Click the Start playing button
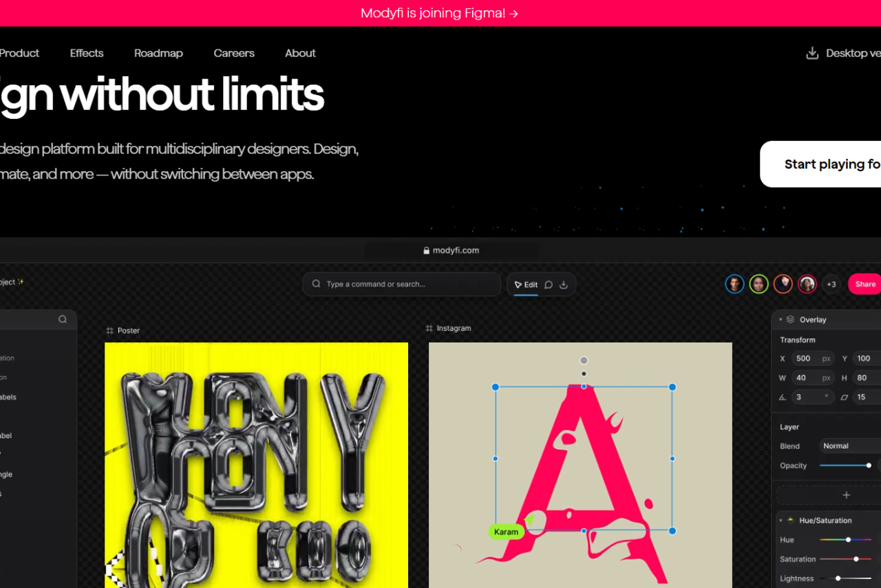The width and height of the screenshot is (881, 588). 820,164
